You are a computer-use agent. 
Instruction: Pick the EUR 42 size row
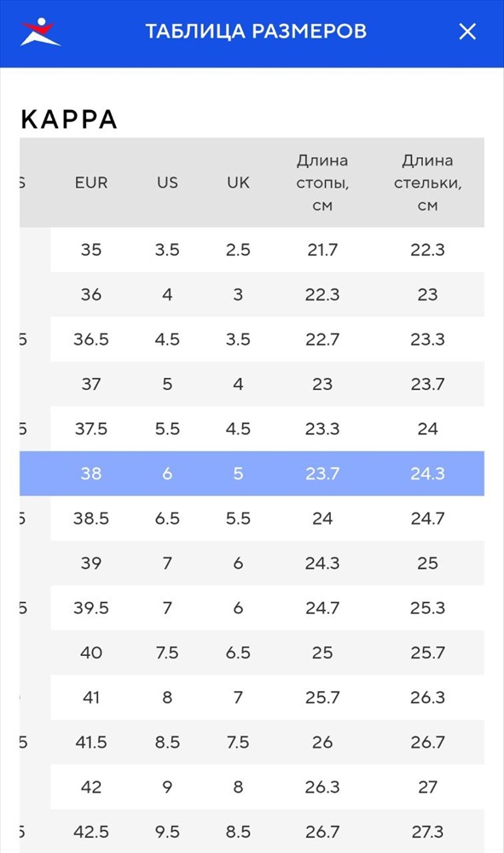[x=252, y=787]
